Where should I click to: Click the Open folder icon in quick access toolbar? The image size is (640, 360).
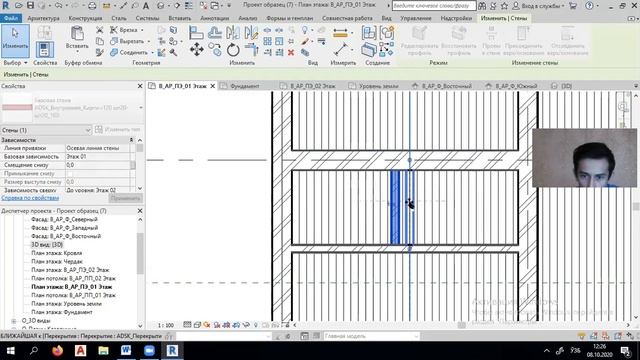pyautogui.click(x=18, y=6)
